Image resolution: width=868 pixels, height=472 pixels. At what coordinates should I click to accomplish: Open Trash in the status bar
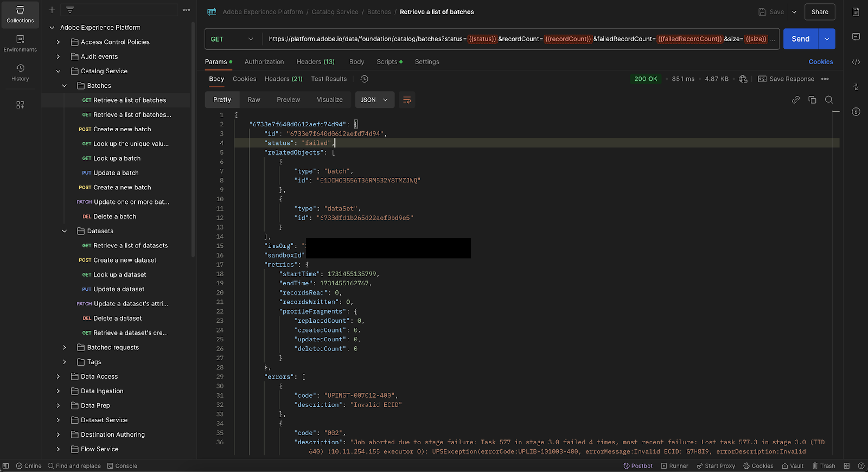pyautogui.click(x=824, y=466)
